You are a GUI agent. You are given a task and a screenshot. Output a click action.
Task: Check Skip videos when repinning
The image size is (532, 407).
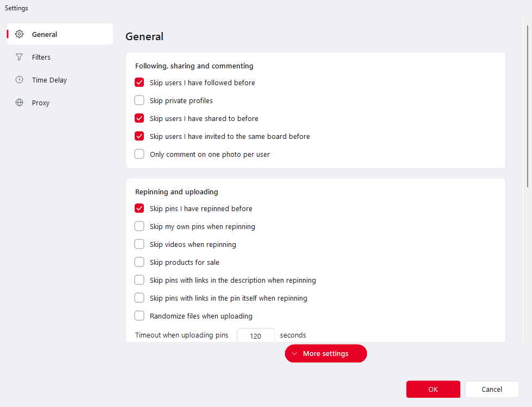(139, 244)
